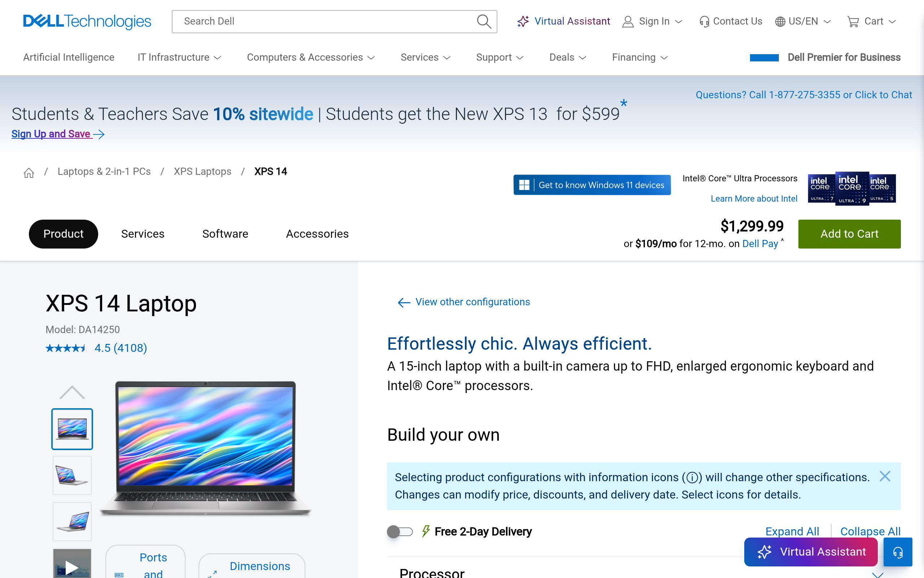The width and height of the screenshot is (924, 578).
Task: Open Learn More about Intel link
Action: 754,199
